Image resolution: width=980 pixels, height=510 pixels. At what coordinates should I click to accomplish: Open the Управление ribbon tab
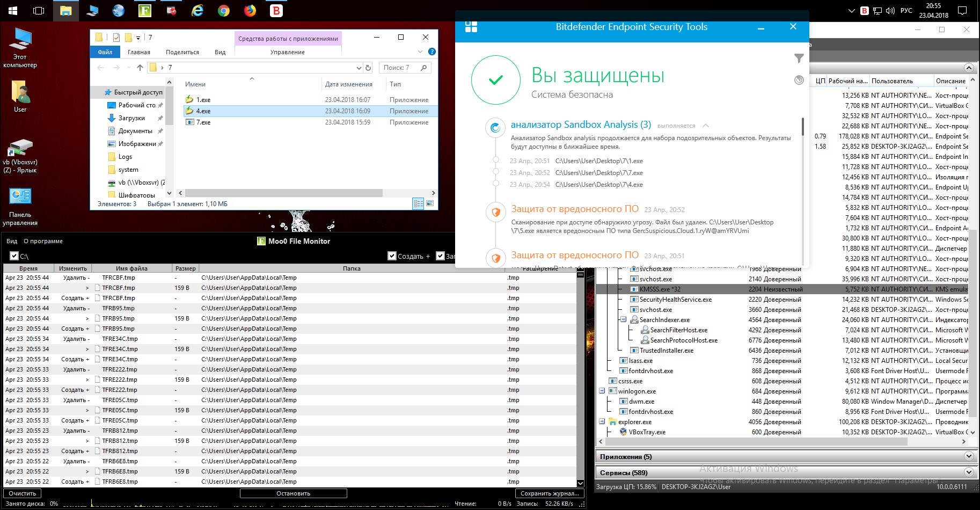pyautogui.click(x=288, y=52)
